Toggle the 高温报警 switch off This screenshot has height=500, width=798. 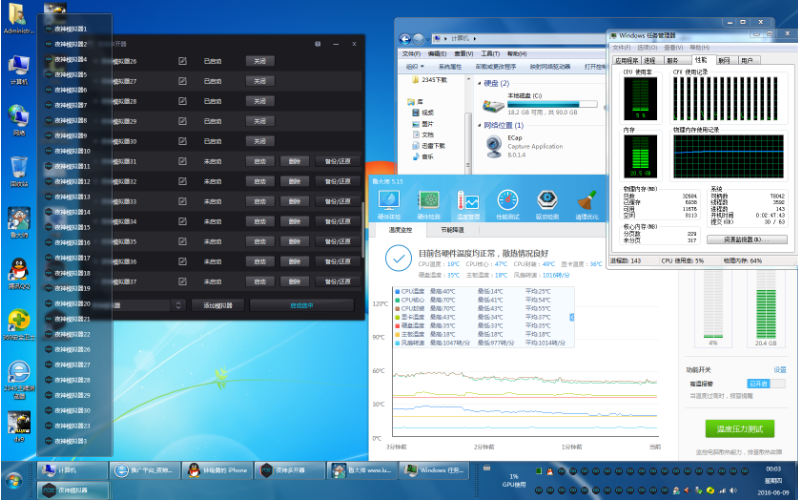765,383
